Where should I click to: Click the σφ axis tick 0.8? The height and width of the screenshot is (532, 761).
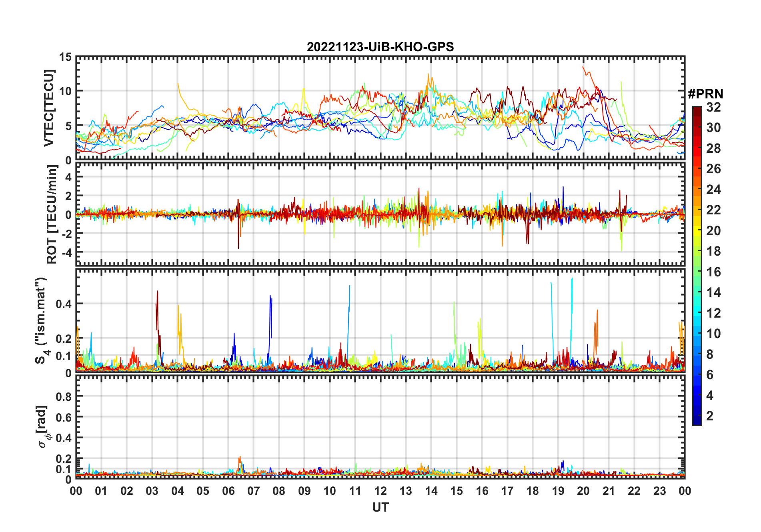[x=64, y=397]
